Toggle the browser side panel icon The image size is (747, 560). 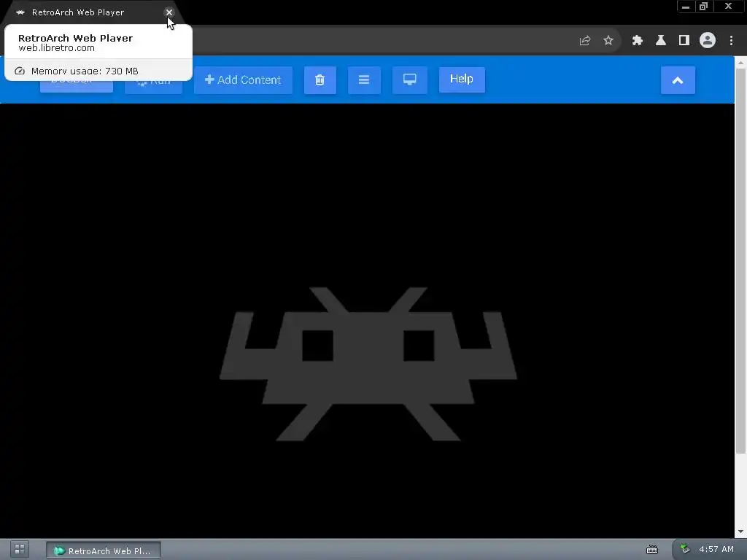tap(684, 41)
